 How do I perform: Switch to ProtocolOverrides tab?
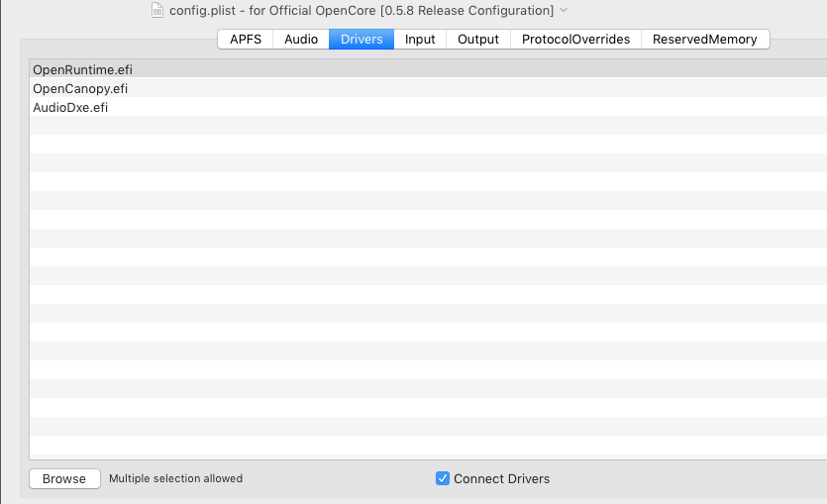(x=575, y=39)
